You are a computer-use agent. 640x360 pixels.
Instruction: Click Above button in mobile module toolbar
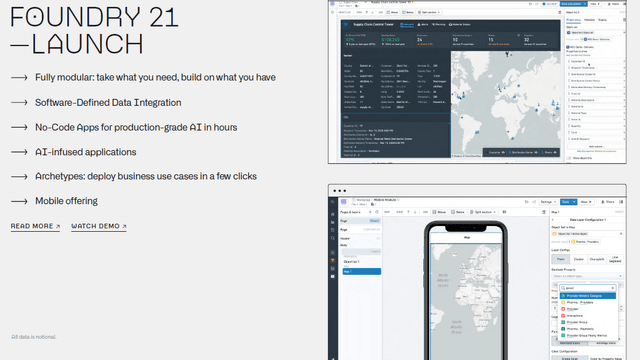440,212
